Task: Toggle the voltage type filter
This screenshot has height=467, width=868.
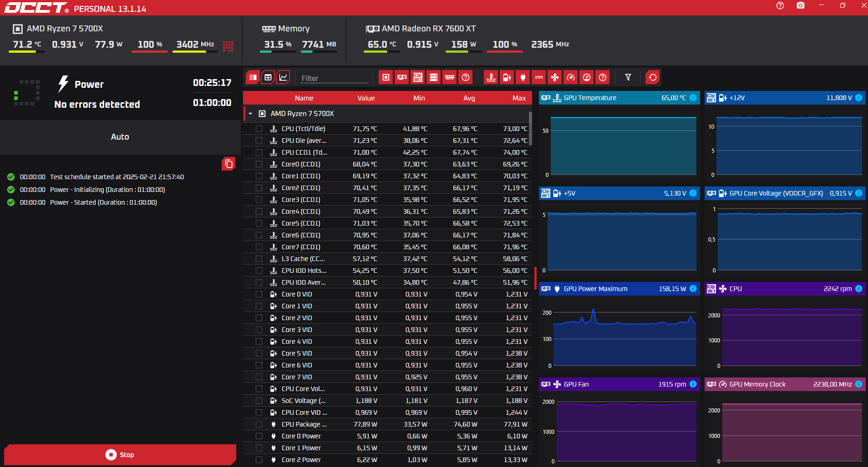Action: [507, 77]
